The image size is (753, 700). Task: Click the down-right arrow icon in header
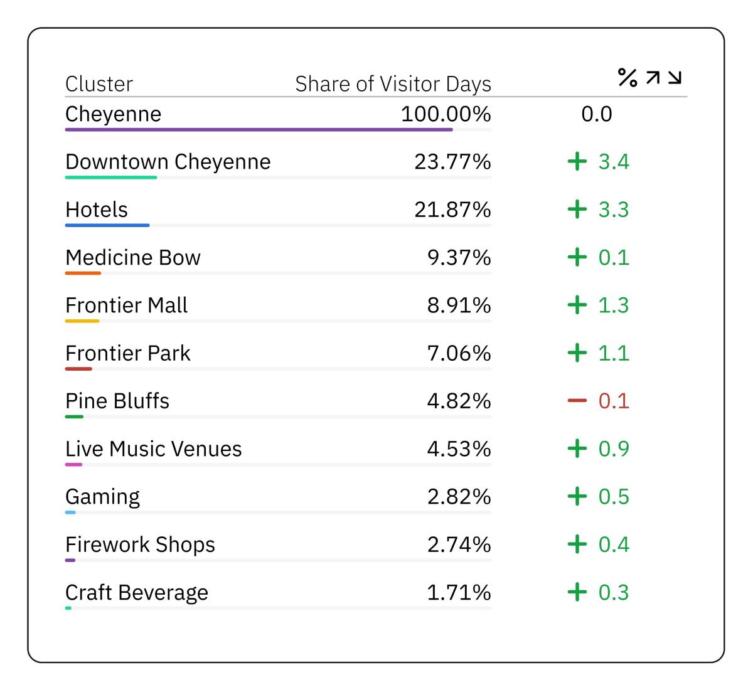point(675,78)
